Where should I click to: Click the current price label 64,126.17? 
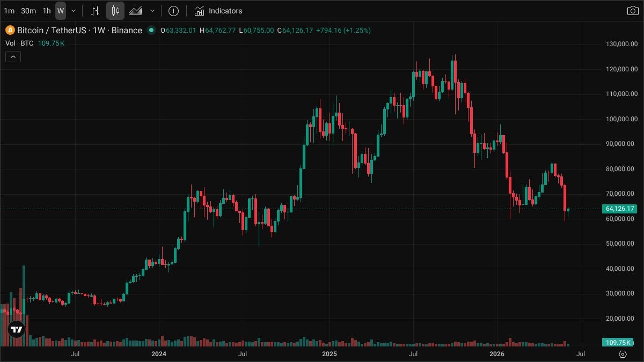click(x=620, y=209)
